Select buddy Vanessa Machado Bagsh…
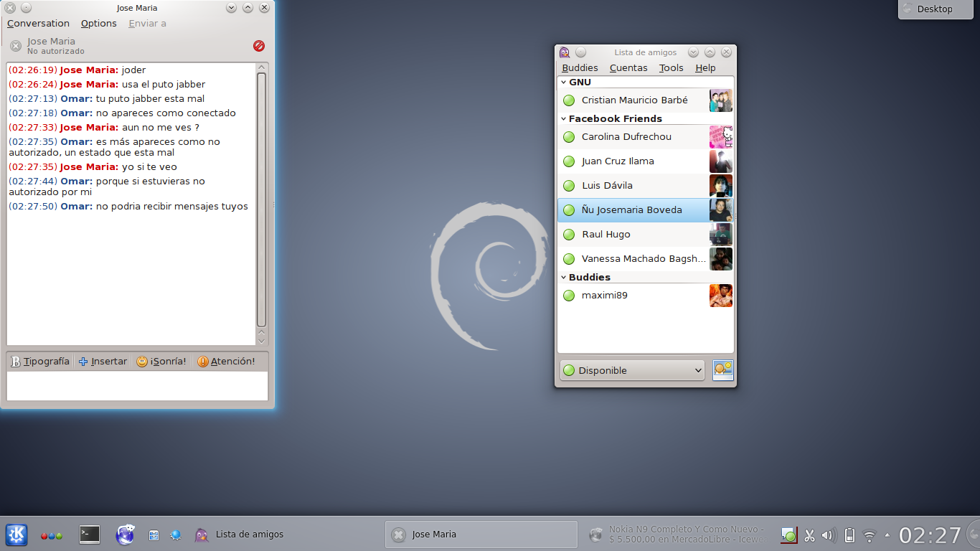Screen dimensions: 980x551 tap(646, 259)
